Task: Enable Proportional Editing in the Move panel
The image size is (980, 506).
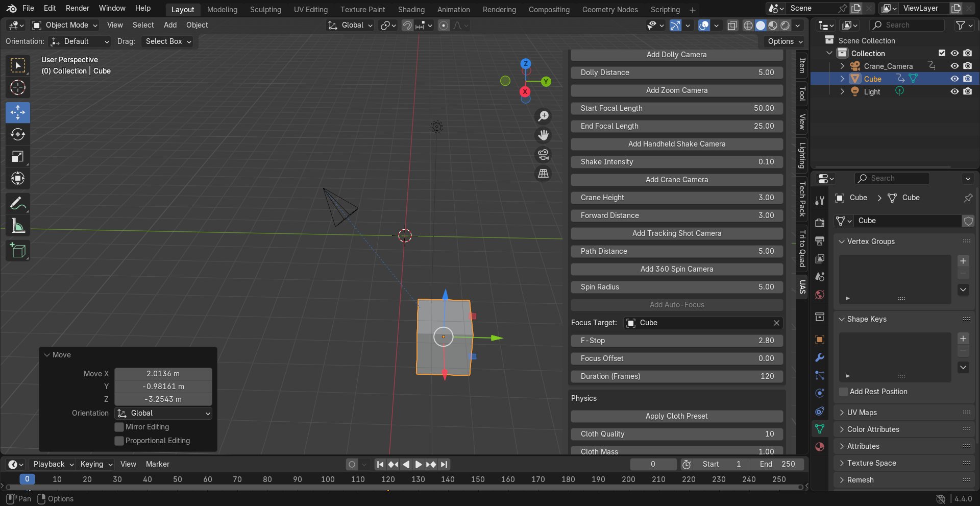Action: 119,441
